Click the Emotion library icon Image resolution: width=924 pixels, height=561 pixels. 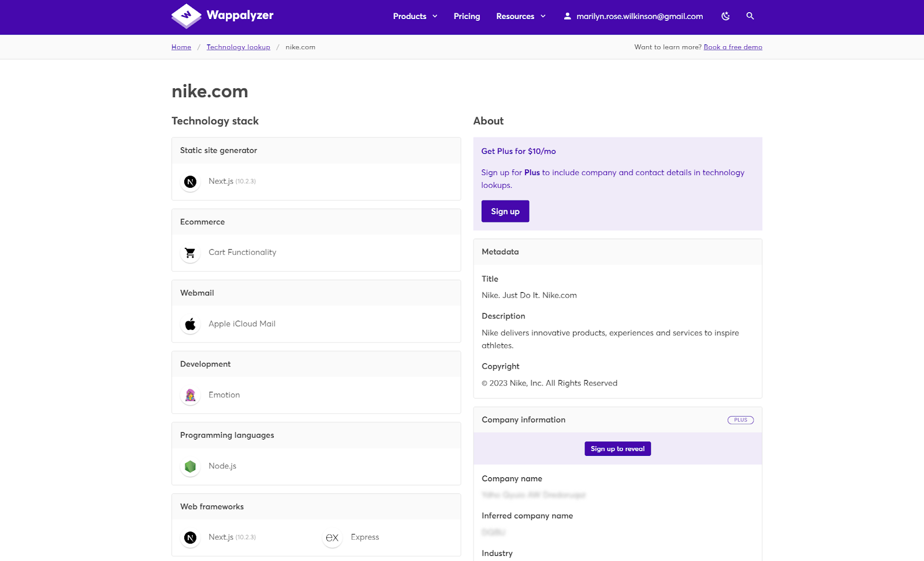(190, 395)
